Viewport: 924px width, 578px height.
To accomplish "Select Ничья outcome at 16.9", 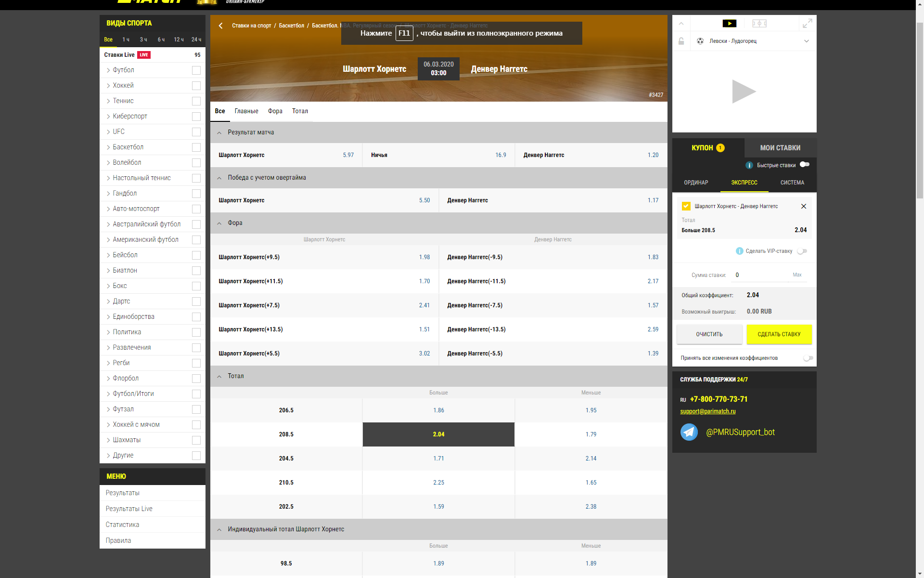I will click(x=438, y=155).
